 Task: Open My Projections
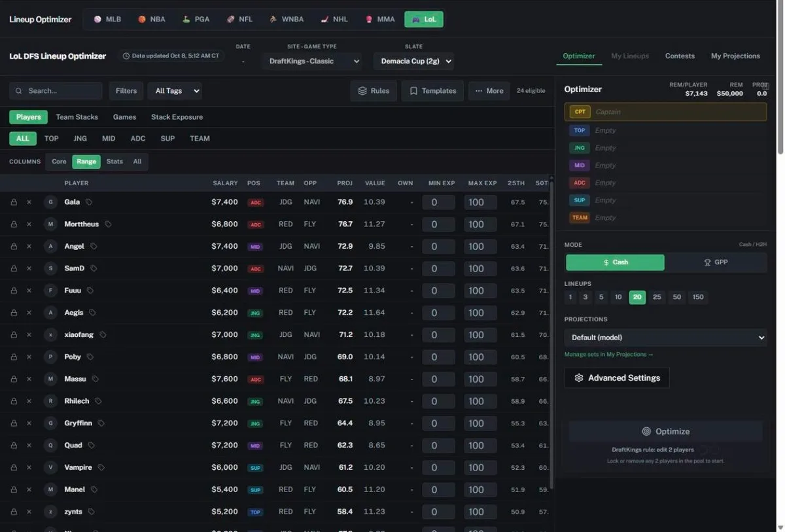point(735,56)
